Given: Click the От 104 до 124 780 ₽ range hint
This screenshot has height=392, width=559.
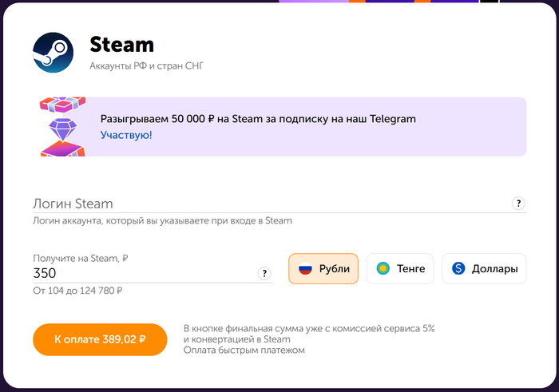Looking at the screenshot, I should (77, 291).
